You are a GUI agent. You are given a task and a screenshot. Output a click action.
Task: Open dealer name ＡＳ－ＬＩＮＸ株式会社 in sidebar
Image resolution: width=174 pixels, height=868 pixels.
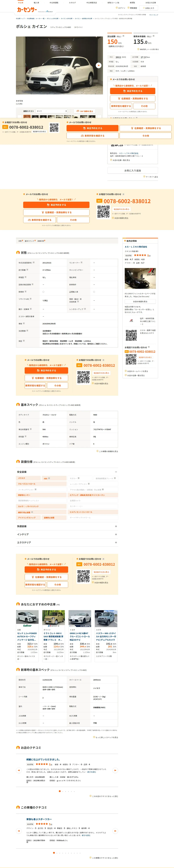click(136, 247)
